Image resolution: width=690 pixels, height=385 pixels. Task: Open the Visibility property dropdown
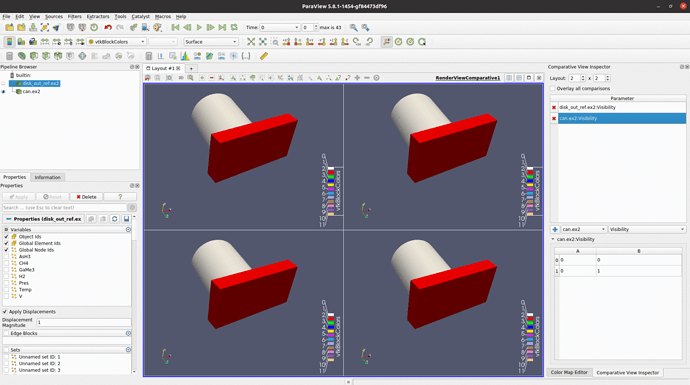[647, 229]
